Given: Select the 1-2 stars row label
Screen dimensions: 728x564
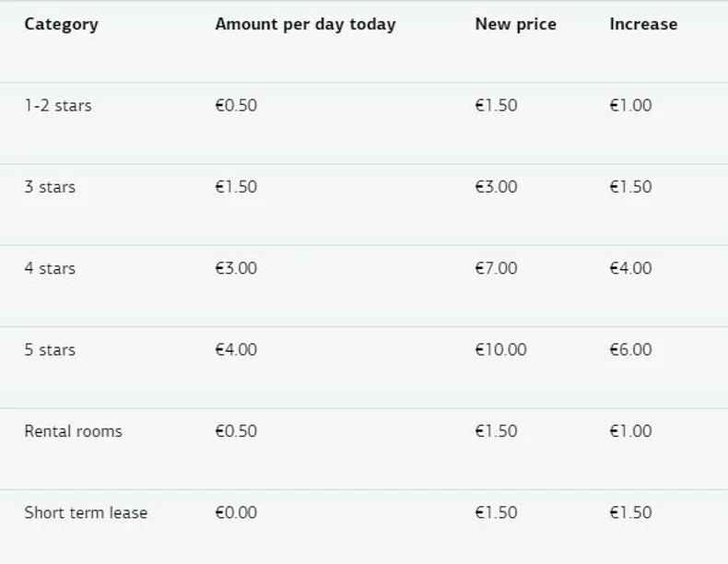Looking at the screenshot, I should pos(58,105).
